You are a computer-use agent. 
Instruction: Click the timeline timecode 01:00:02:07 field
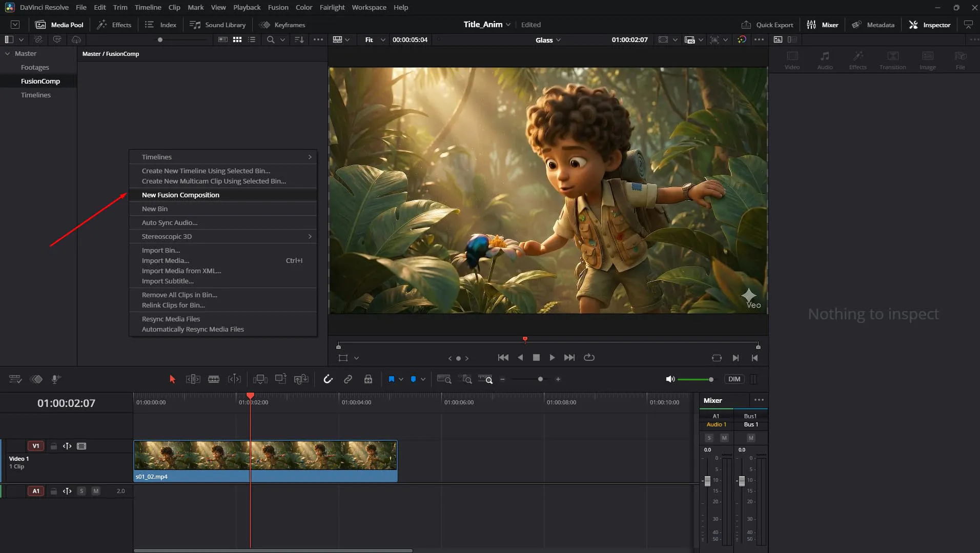tap(66, 403)
